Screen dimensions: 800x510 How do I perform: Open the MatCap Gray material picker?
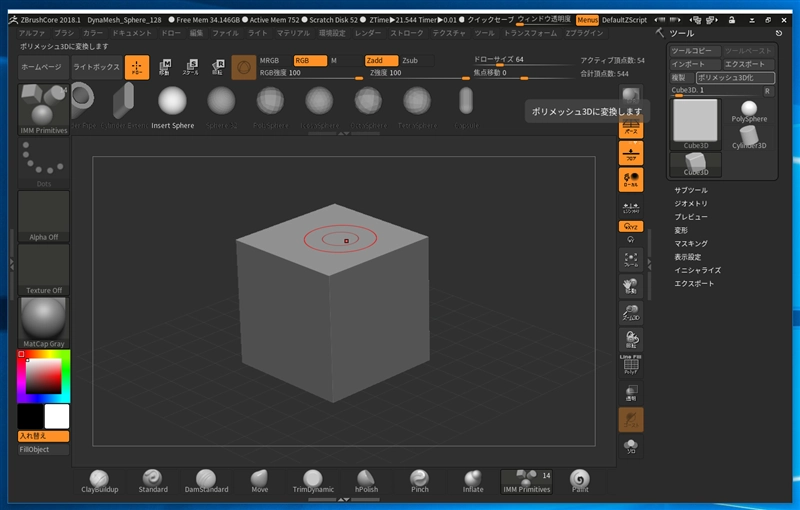43,323
